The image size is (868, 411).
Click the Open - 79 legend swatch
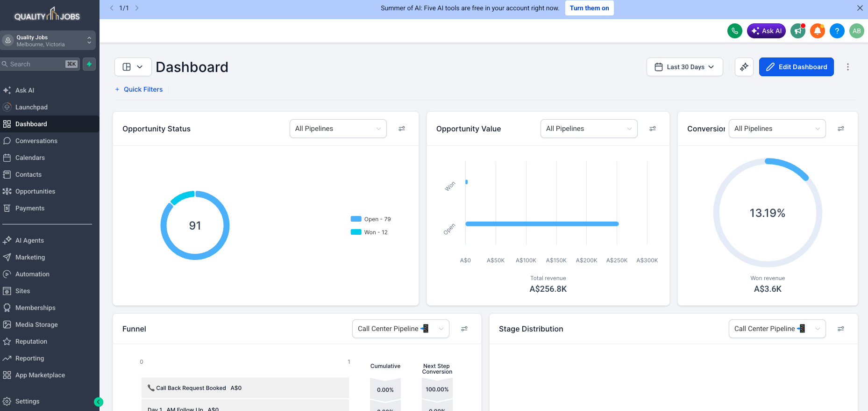356,219
